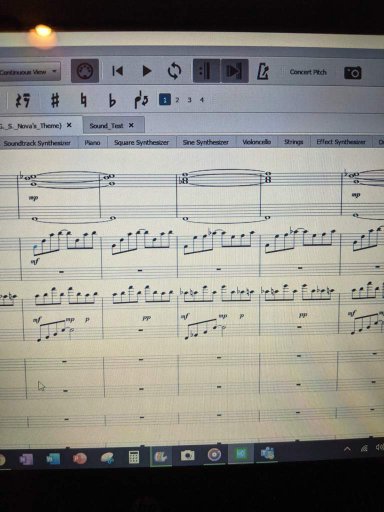Viewport: 384px width, 512px height.
Task: Toggle the MIDI input button
Action: 85,71
